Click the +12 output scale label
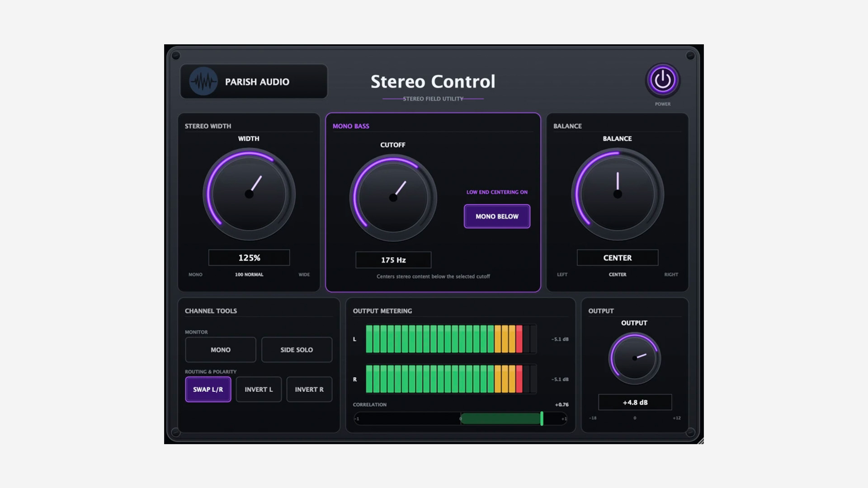The height and width of the screenshot is (488, 868). pyautogui.click(x=677, y=418)
